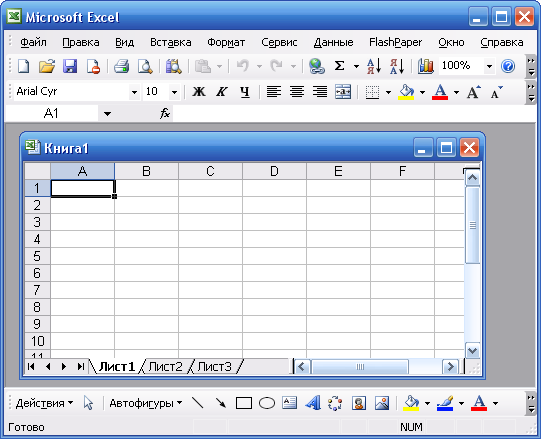The width and height of the screenshot is (541, 439).
Task: Open the Данные menu
Action: (333, 42)
